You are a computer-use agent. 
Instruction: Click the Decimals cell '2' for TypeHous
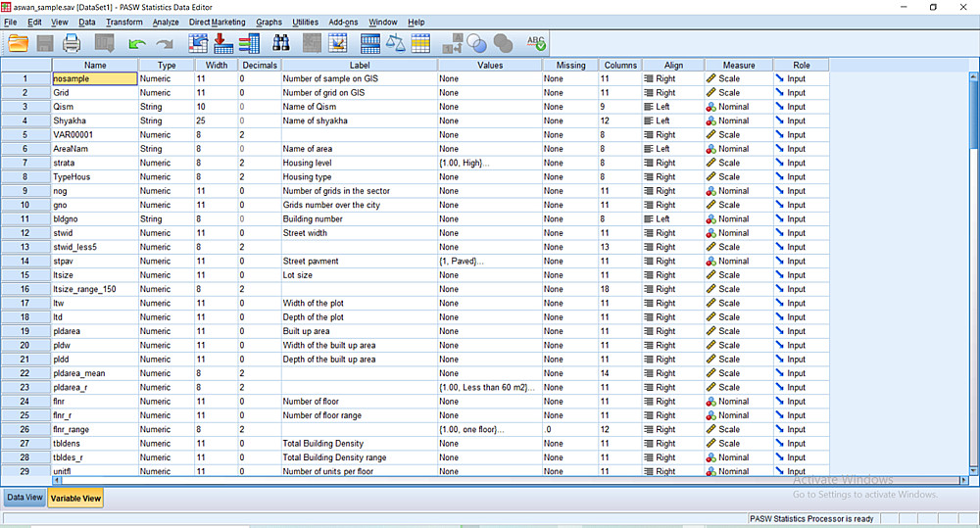pyautogui.click(x=260, y=177)
